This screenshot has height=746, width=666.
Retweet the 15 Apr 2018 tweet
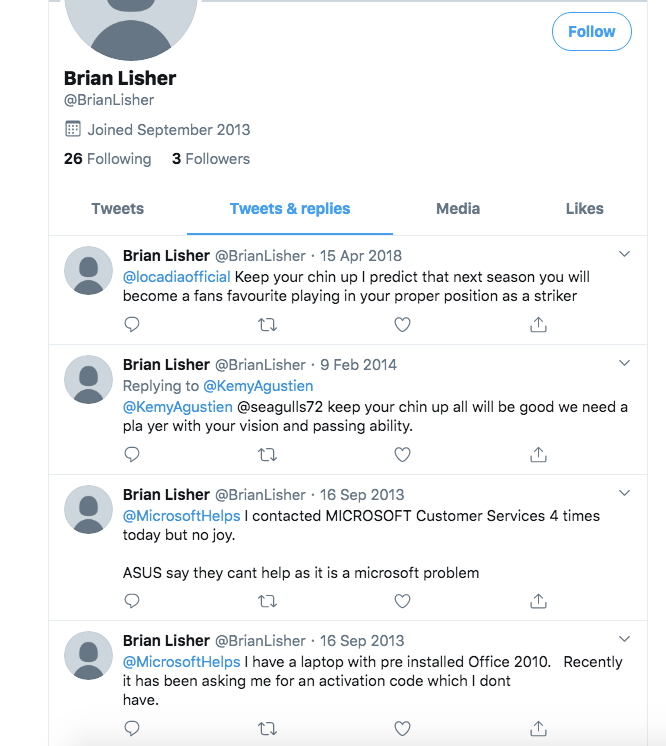(267, 324)
